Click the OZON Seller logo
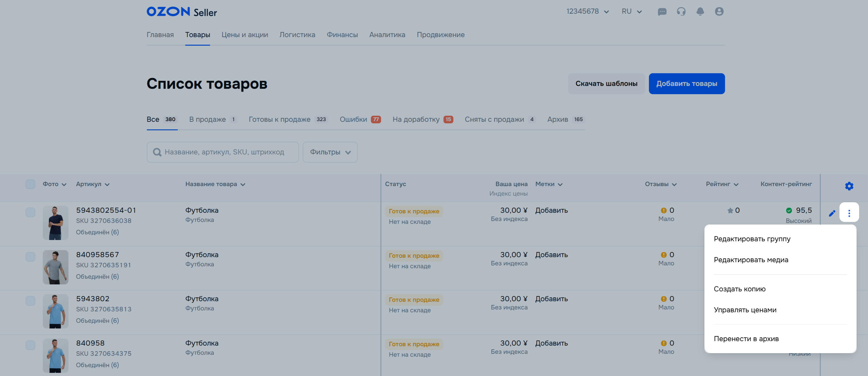 pyautogui.click(x=182, y=12)
